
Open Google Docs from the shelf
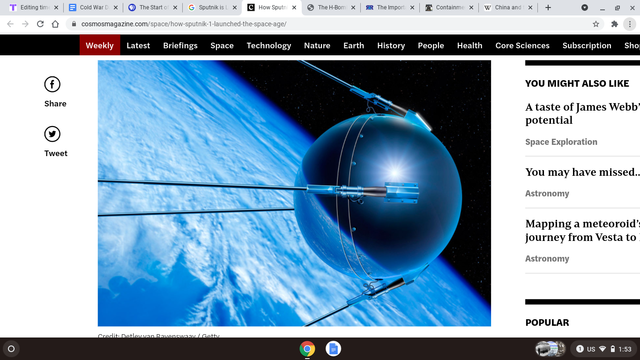coord(333,349)
